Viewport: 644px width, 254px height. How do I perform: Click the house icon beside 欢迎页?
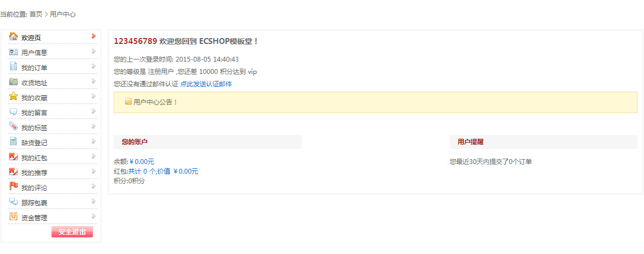[13, 36]
